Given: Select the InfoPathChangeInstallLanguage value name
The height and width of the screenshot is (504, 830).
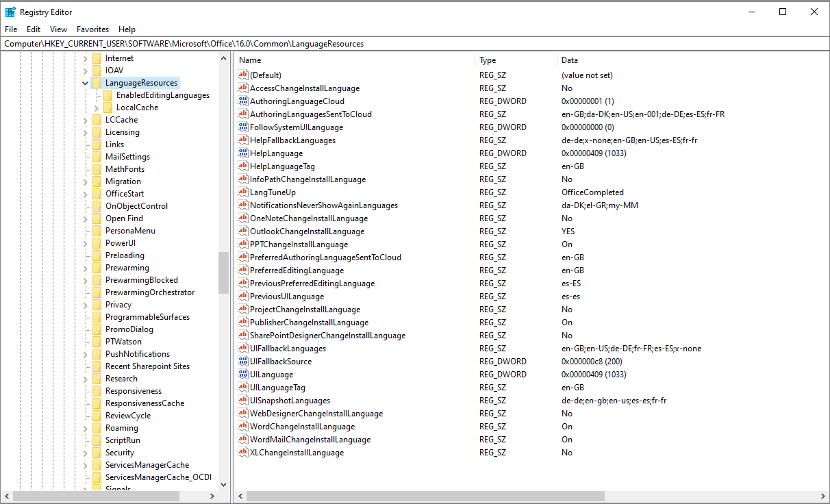Looking at the screenshot, I should click(307, 179).
